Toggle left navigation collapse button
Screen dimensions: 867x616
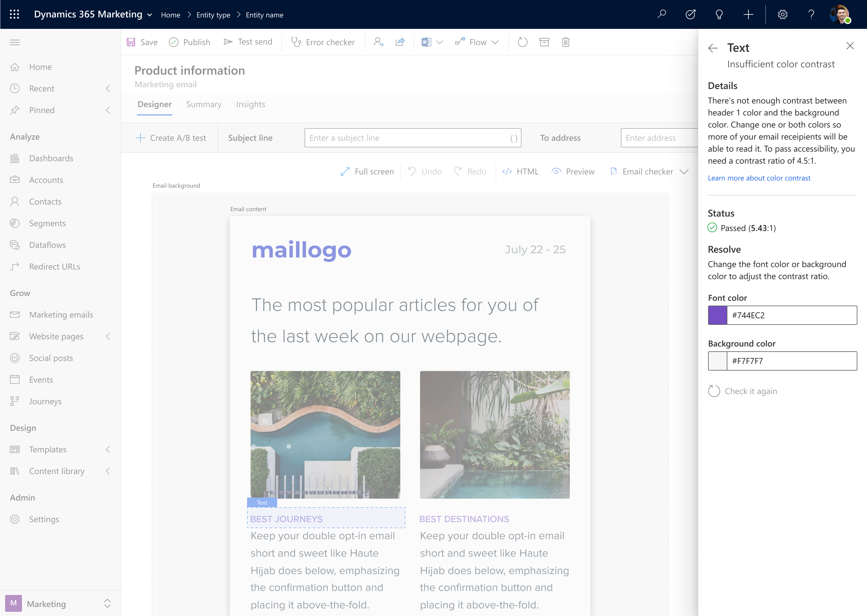point(15,42)
